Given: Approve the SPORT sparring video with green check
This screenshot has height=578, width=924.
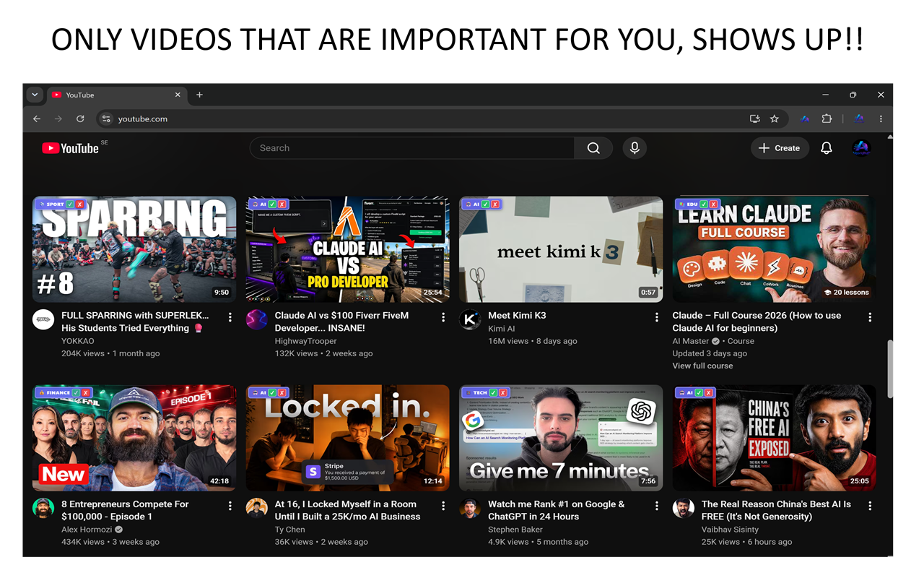Looking at the screenshot, I should tap(70, 204).
